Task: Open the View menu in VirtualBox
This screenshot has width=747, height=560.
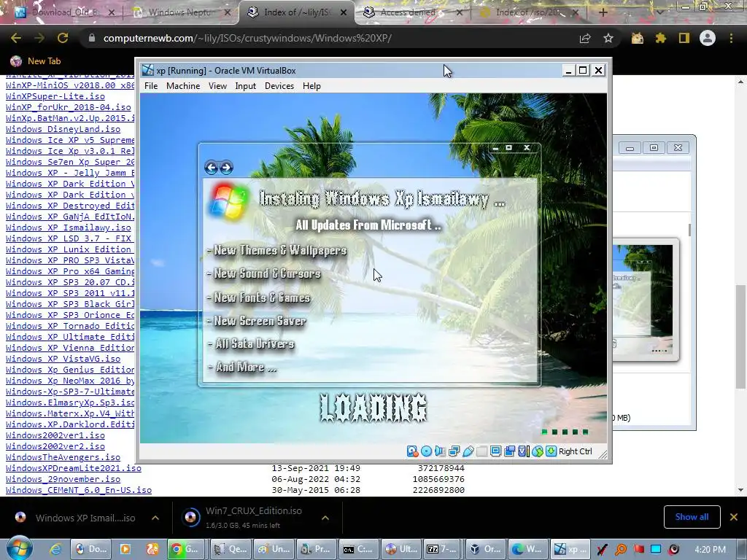Action: [x=217, y=86]
